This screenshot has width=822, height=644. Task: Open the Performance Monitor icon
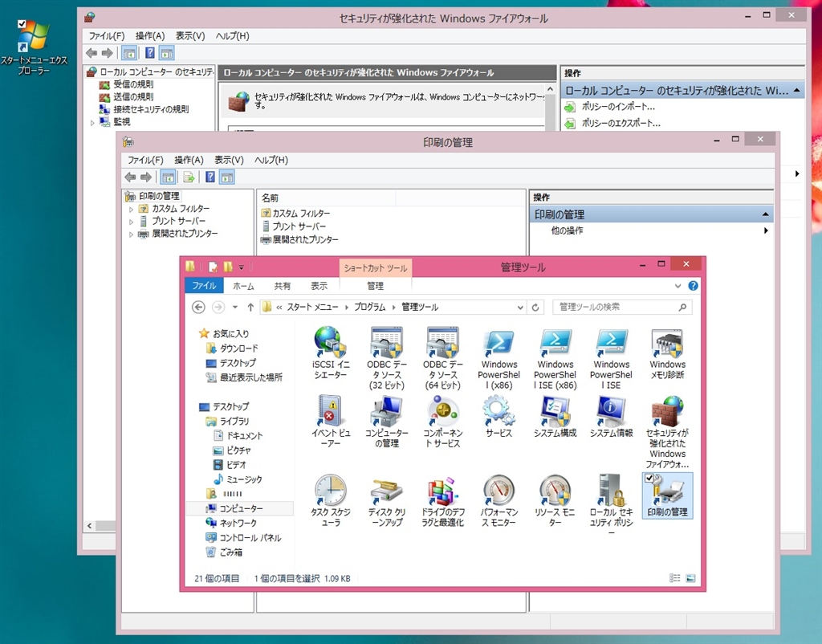498,490
